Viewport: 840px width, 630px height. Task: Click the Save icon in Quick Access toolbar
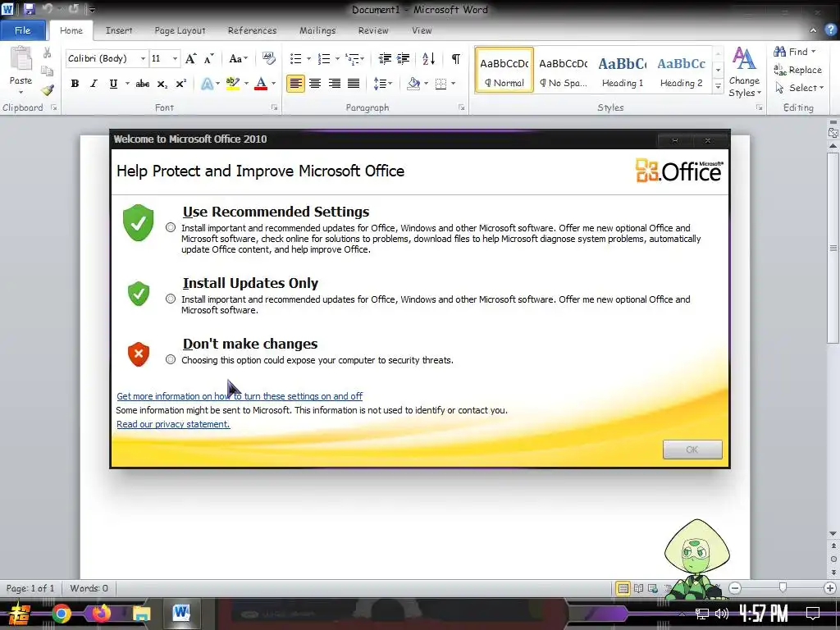point(29,9)
